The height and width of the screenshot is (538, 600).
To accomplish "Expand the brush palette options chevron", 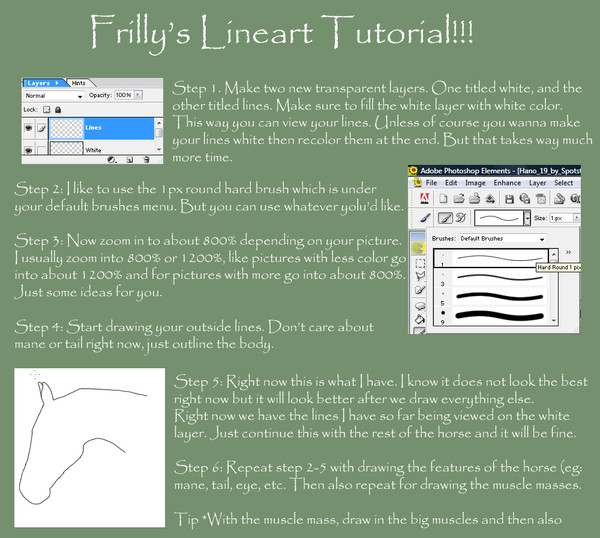I will tap(569, 252).
